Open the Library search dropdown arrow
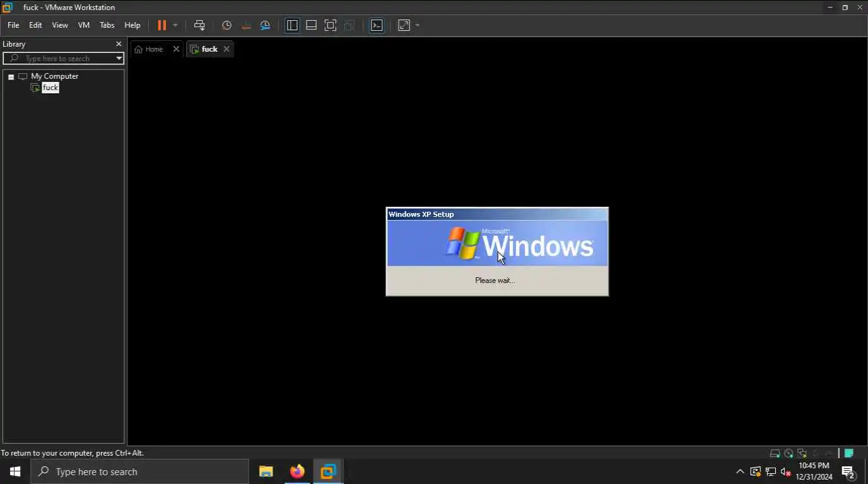The image size is (868, 484). click(x=119, y=58)
